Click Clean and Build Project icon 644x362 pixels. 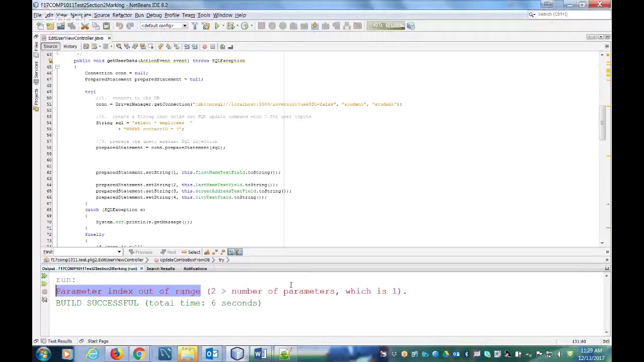click(x=206, y=26)
